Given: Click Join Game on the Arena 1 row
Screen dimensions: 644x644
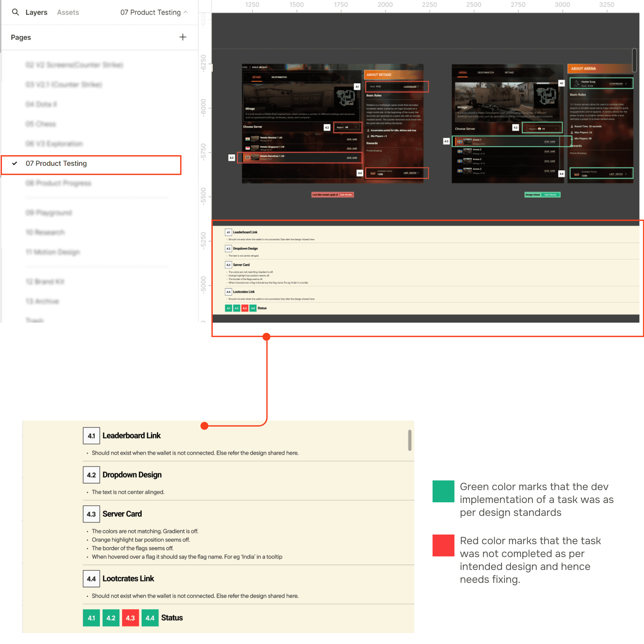Looking at the screenshot, I should (549, 142).
